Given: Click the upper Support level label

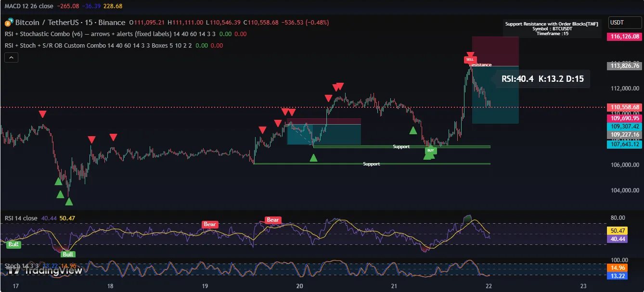Looking at the screenshot, I should [x=401, y=146].
